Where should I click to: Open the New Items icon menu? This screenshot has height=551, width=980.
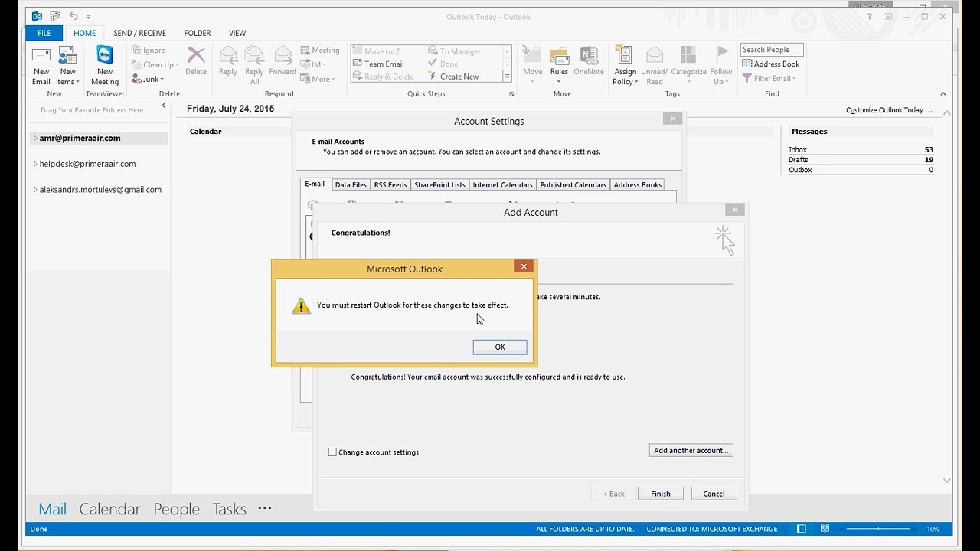tap(67, 66)
